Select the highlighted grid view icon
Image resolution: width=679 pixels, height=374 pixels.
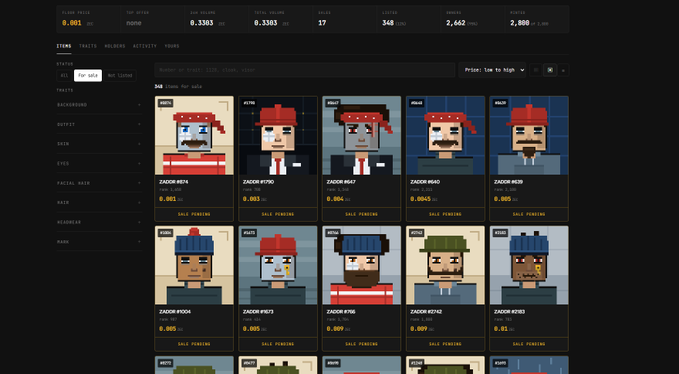(x=550, y=70)
